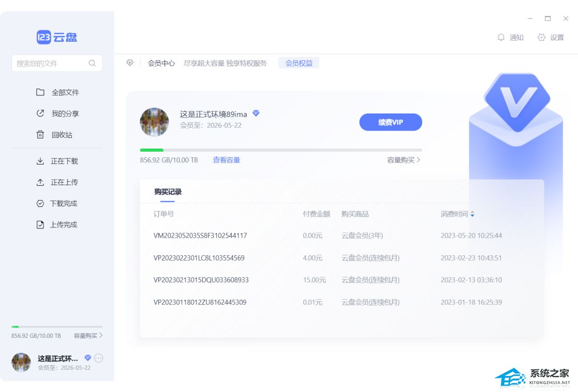Click the 2023-01-18 16:25:39 time cell
The height and width of the screenshot is (392, 578).
[x=471, y=302]
